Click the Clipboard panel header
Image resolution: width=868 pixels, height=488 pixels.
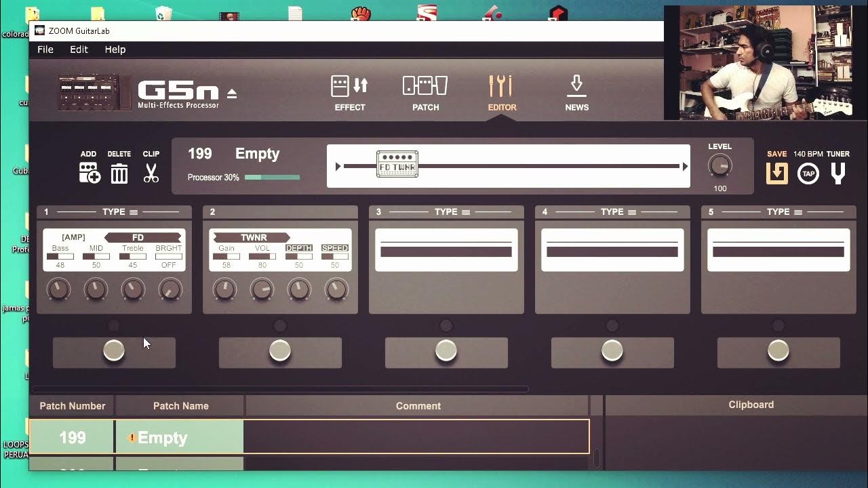(x=751, y=405)
